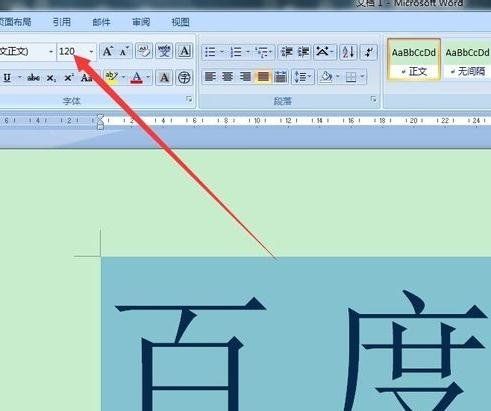
Task: Switch to the 页面布局 tab
Action: 15,22
